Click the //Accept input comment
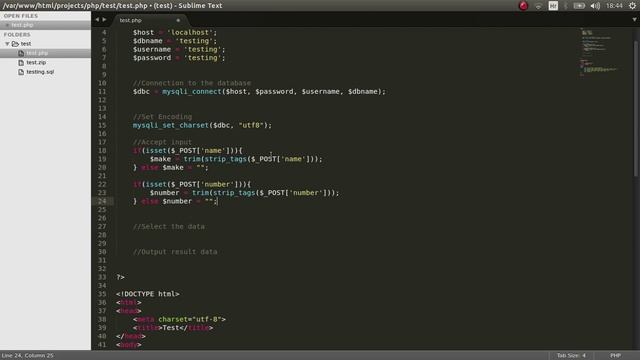 coord(162,142)
